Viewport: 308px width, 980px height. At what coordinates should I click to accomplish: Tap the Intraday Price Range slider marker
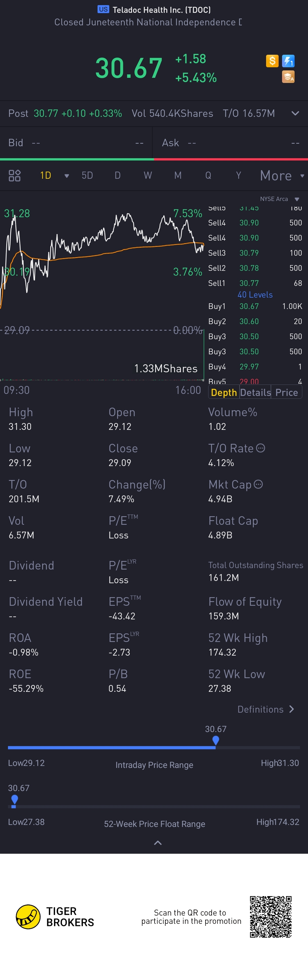[x=216, y=740]
